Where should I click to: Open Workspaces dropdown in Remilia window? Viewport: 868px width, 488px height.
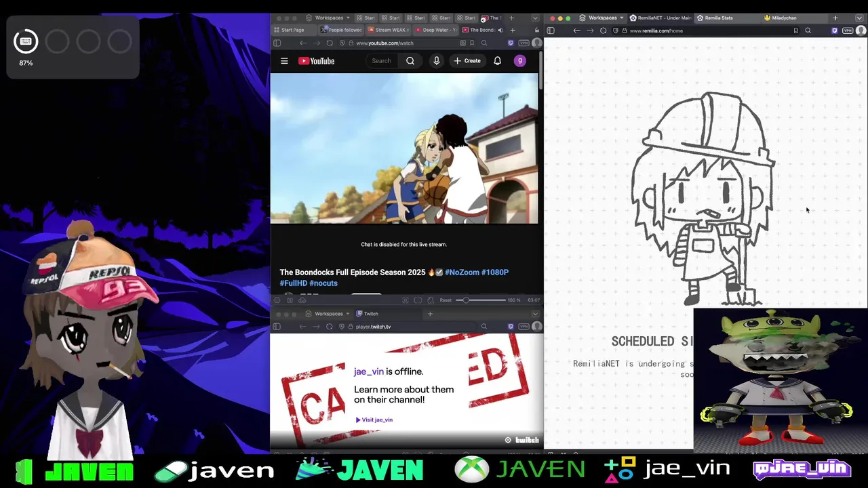603,18
